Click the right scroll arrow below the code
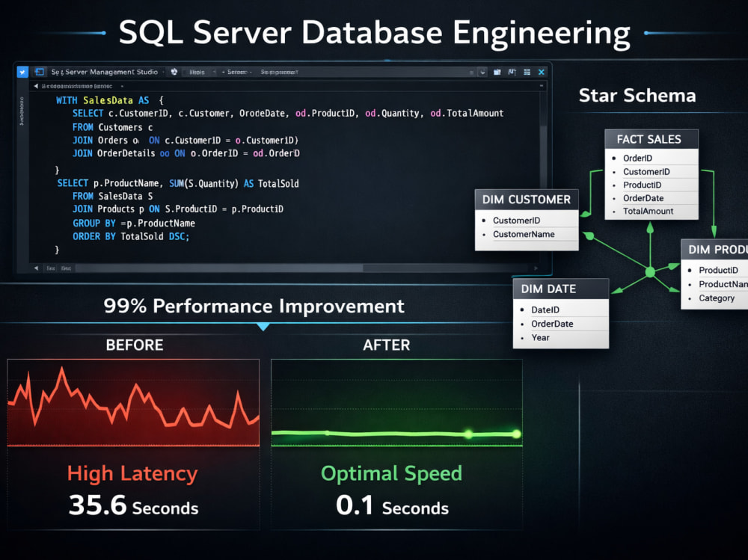Image resolution: width=748 pixels, height=560 pixels. (x=536, y=268)
